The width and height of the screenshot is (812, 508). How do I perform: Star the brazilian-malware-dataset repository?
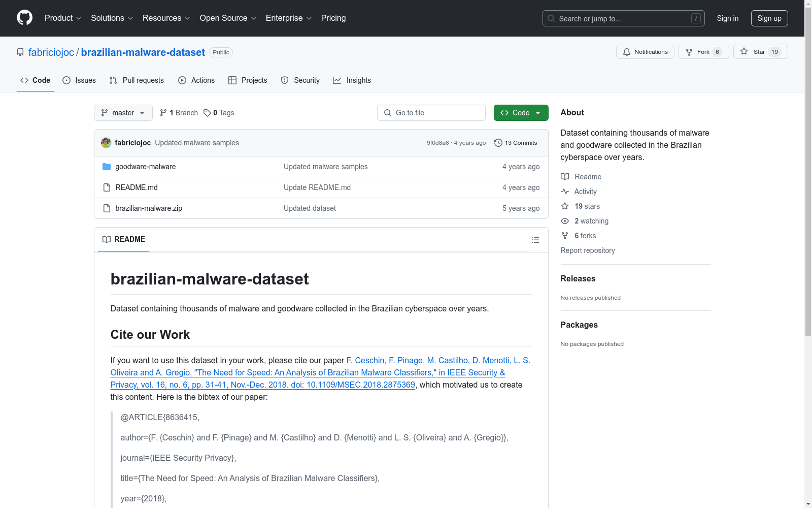[760, 52]
